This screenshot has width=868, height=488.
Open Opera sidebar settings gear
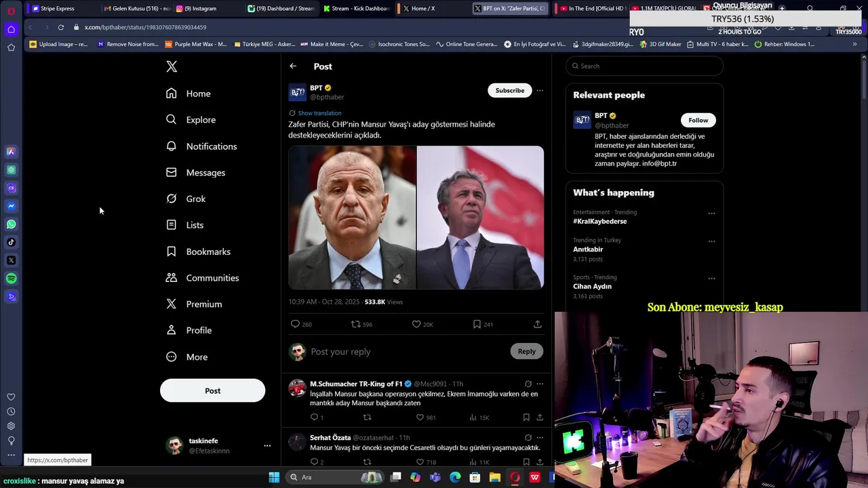click(x=11, y=426)
